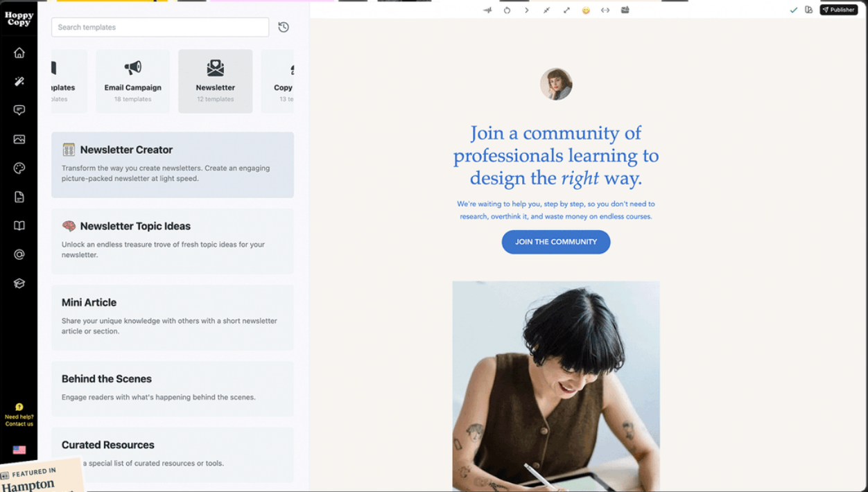Click the woman drawing photo in the preview
Screen dimensions: 868x492
click(x=556, y=386)
